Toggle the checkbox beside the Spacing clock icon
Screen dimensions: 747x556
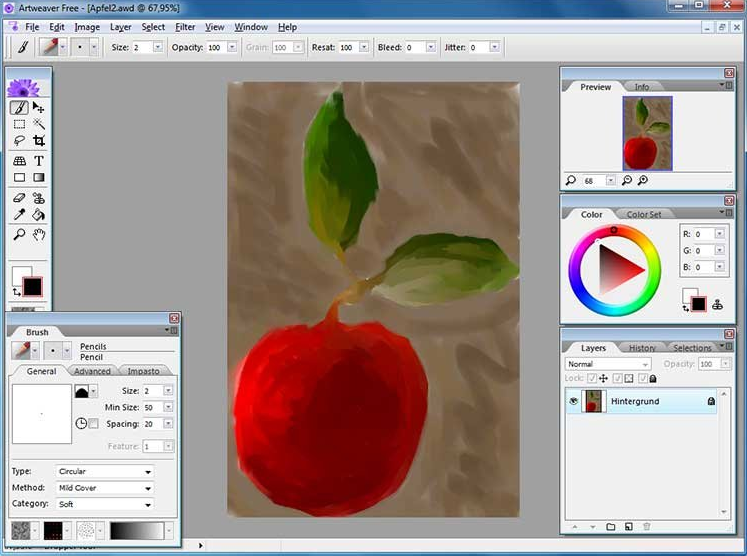(94, 424)
